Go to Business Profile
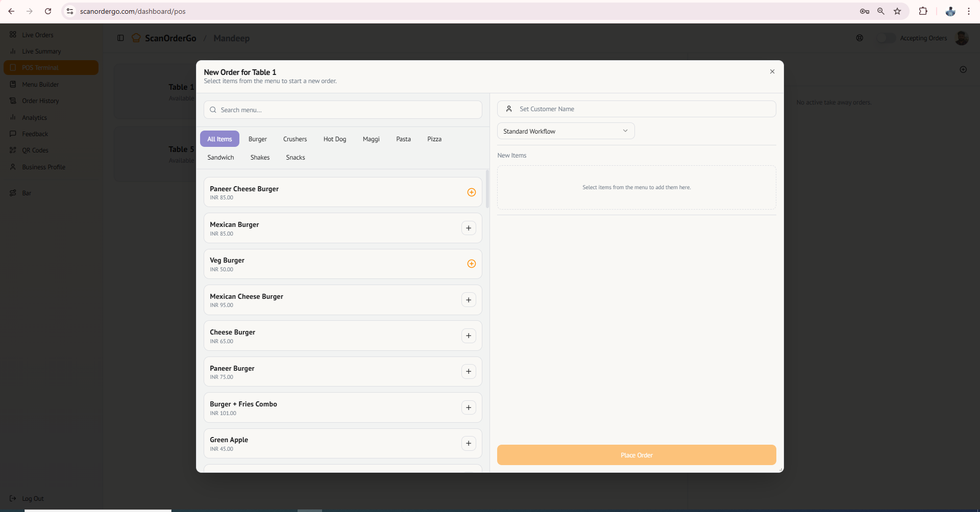980x512 pixels. tap(43, 167)
